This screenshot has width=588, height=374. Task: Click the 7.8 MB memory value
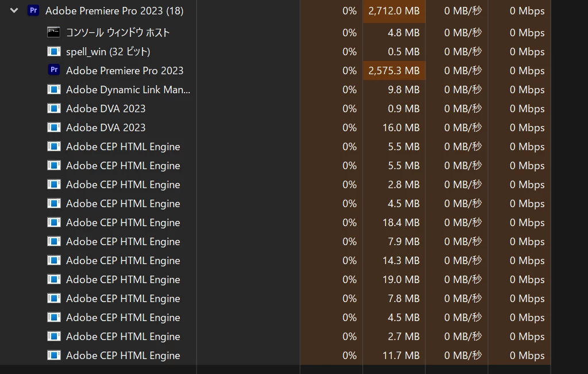(x=403, y=298)
